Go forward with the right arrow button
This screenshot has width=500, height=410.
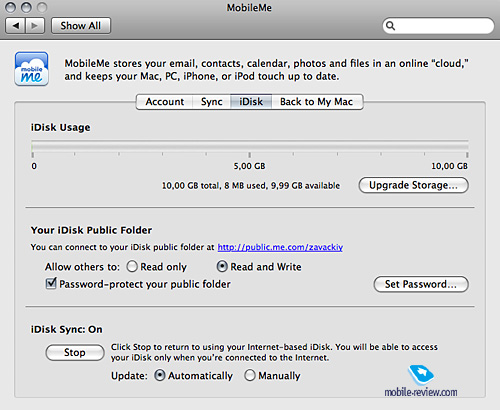(x=35, y=26)
